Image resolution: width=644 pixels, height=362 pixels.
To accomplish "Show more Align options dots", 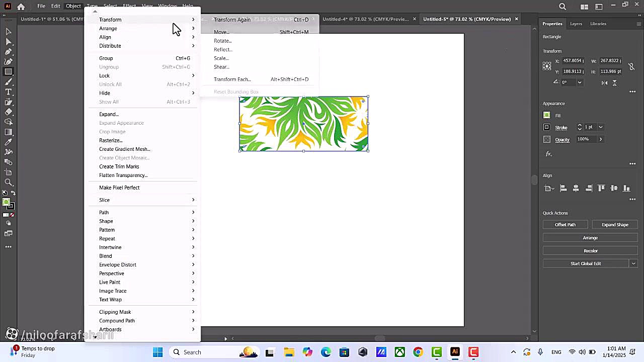I will point(632,199).
